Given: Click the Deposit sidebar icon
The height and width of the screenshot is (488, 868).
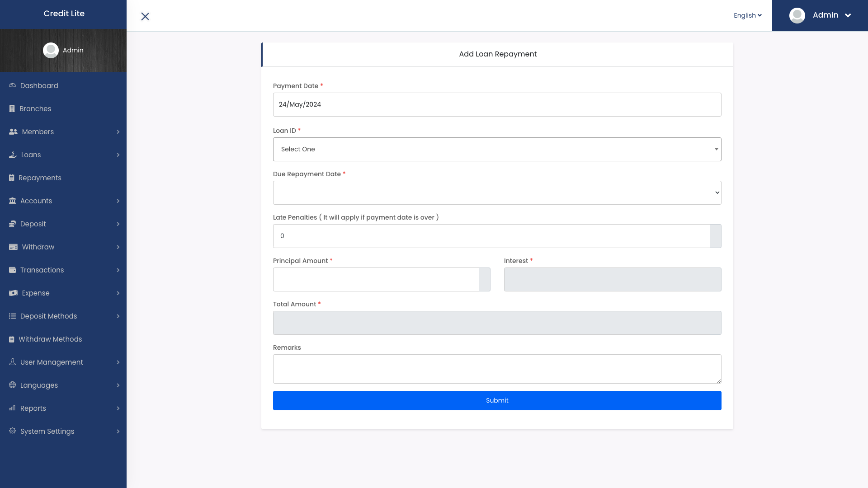Looking at the screenshot, I should pos(12,224).
